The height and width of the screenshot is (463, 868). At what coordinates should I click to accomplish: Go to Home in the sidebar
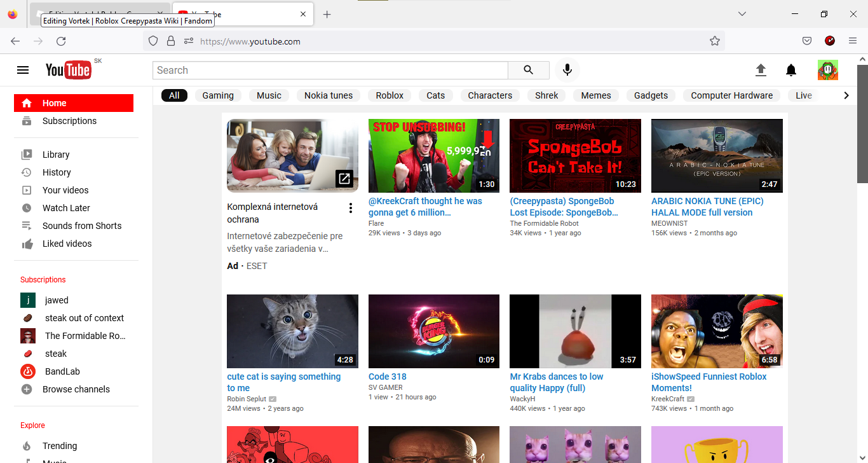click(x=74, y=103)
